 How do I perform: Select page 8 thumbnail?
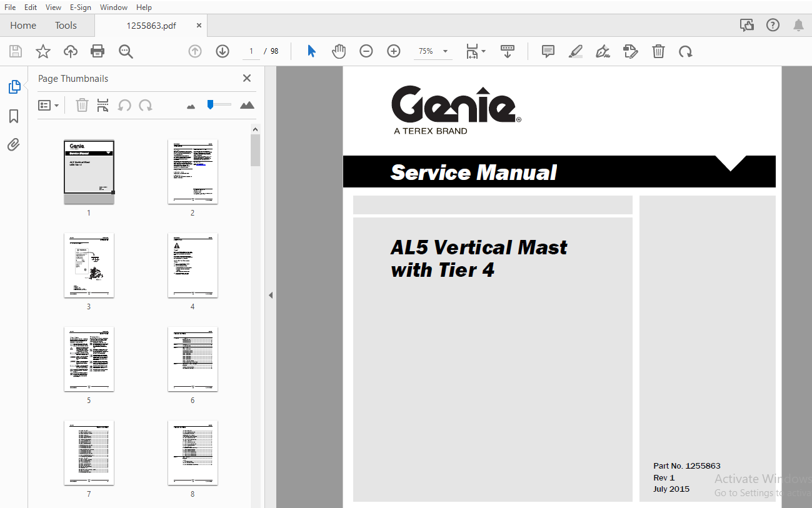193,453
